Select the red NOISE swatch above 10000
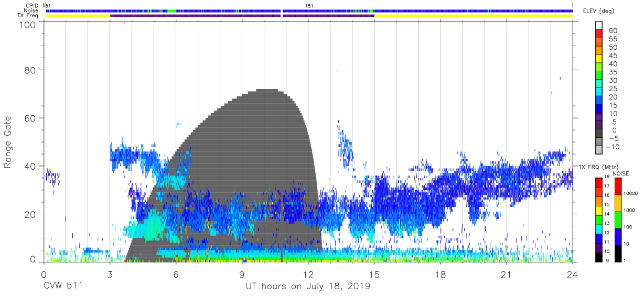This screenshot has height=297, width=644. [x=618, y=186]
